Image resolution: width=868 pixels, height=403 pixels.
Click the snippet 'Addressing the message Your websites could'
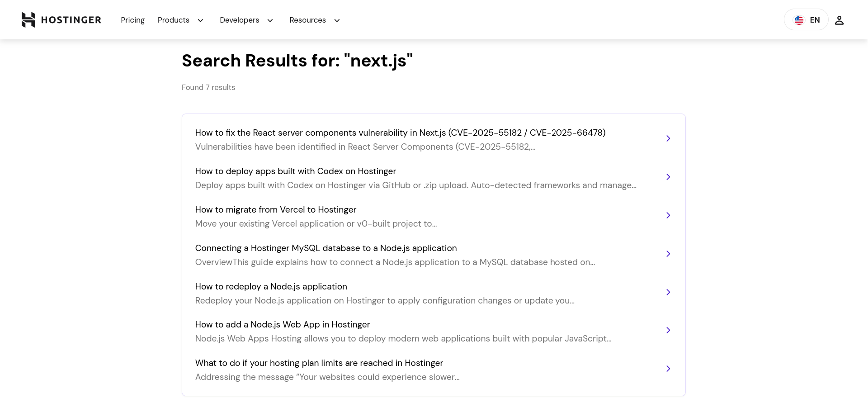pos(327,377)
